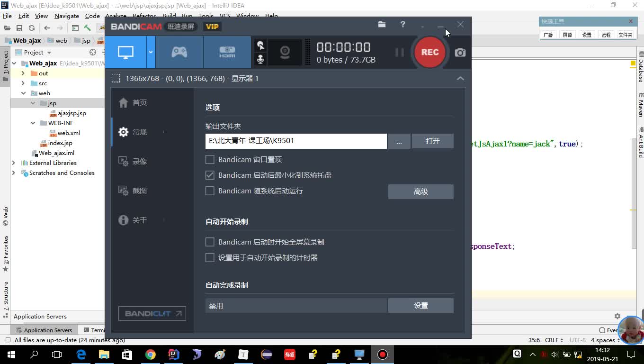This screenshot has width=644, height=364.
Task: Click the 高级 (Advanced) button
Action: click(420, 191)
